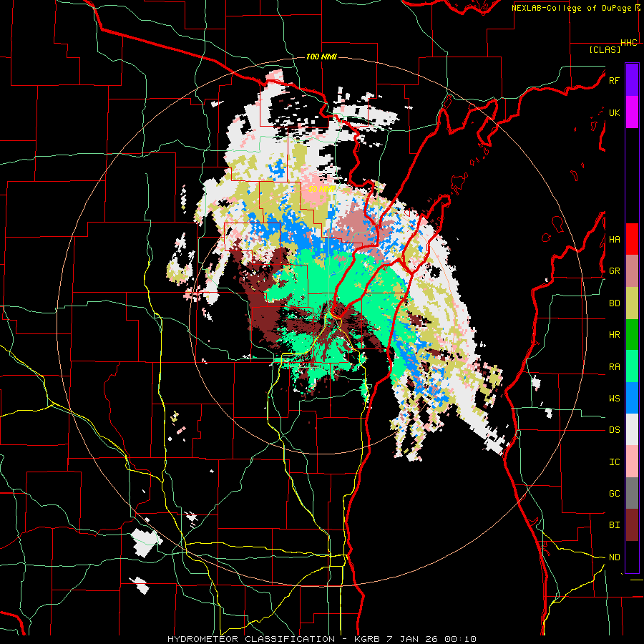Select the GR legend color swatch
Viewport: 644px width, 644px height.
coord(632,270)
